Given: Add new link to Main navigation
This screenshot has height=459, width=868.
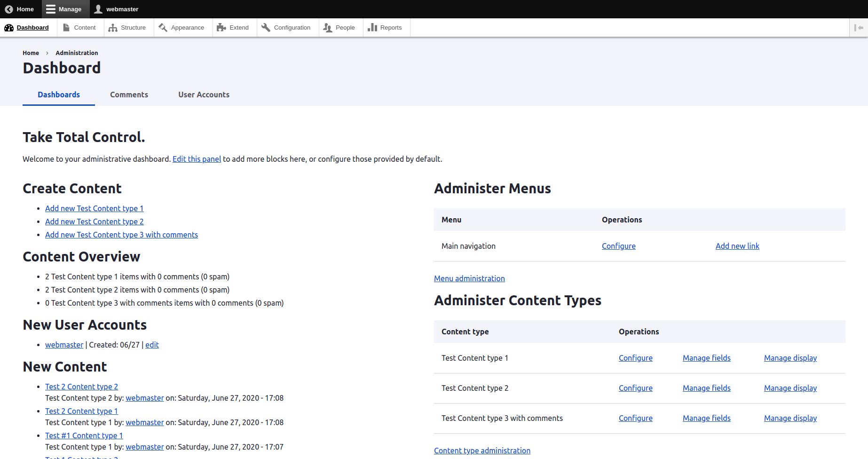Looking at the screenshot, I should pos(737,246).
